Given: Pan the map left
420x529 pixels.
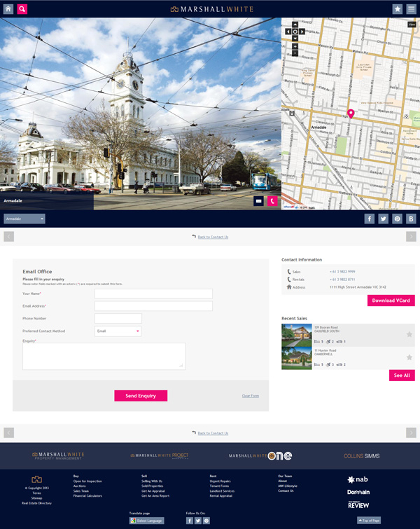Looking at the screenshot, I should click(x=288, y=32).
